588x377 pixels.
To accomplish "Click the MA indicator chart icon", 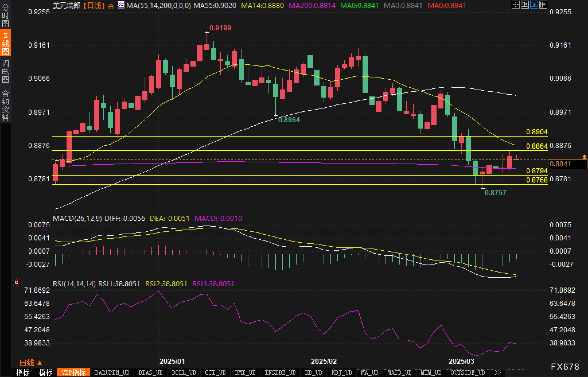I will 121,5.
